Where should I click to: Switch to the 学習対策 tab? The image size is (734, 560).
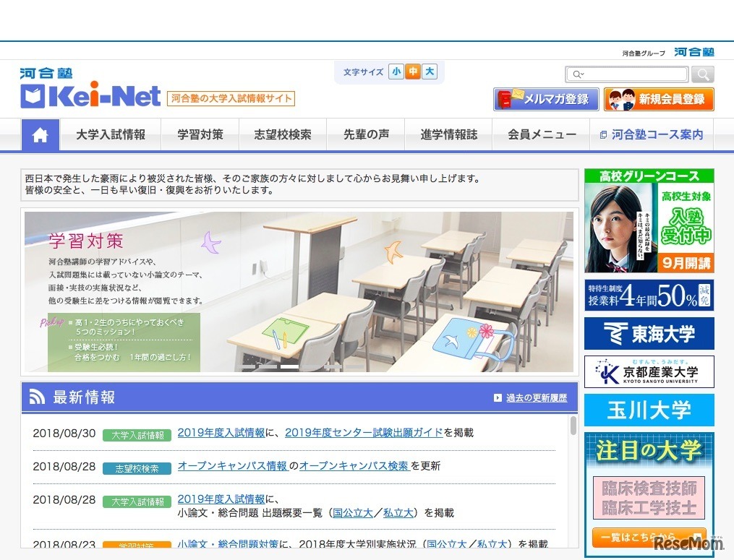[200, 134]
